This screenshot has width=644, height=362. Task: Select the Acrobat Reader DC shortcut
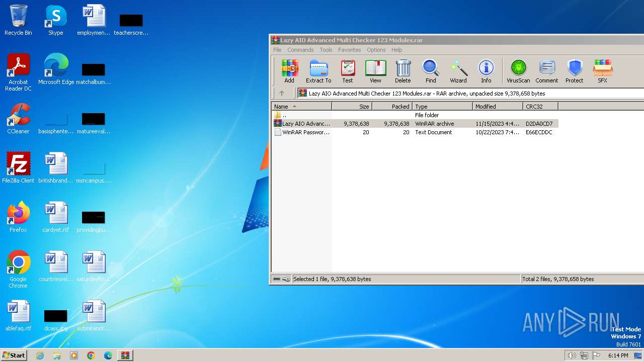18,72
